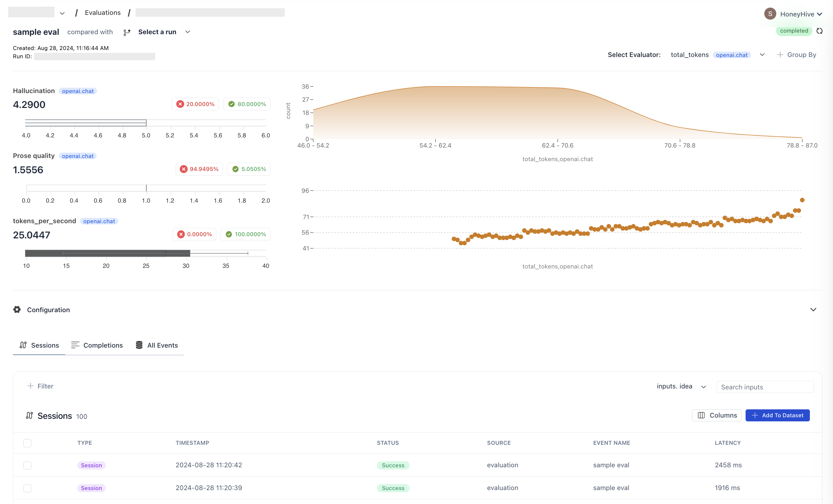This screenshot has height=504, width=833.
Task: Click the refresh icon beside completed badge
Action: [x=819, y=31]
